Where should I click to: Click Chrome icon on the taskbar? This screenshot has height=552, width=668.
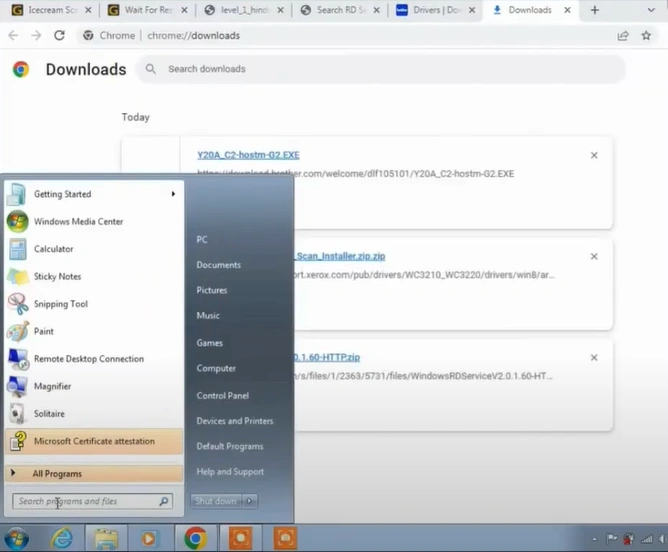[x=195, y=539]
